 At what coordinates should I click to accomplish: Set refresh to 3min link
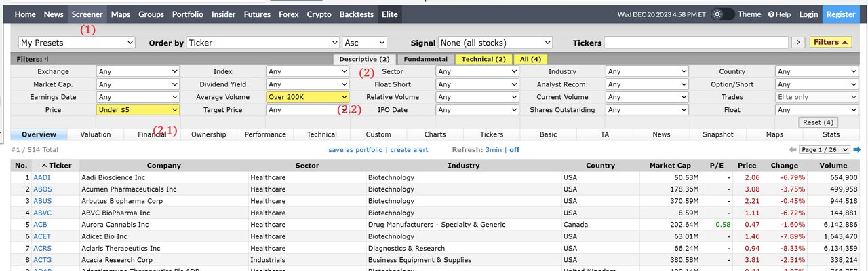[x=494, y=149]
